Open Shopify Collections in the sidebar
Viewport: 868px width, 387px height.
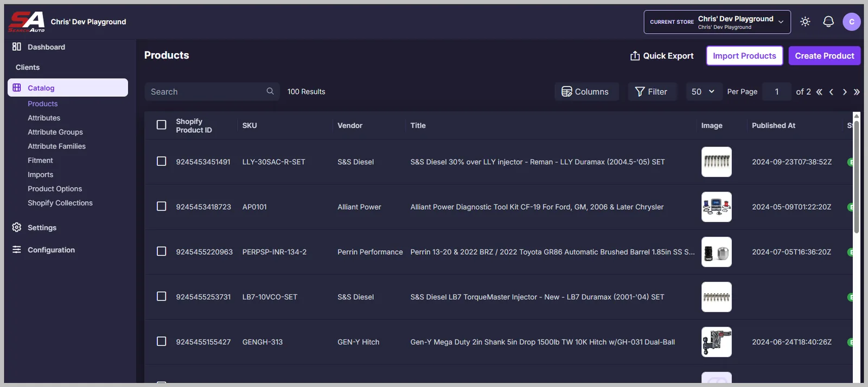click(x=60, y=203)
